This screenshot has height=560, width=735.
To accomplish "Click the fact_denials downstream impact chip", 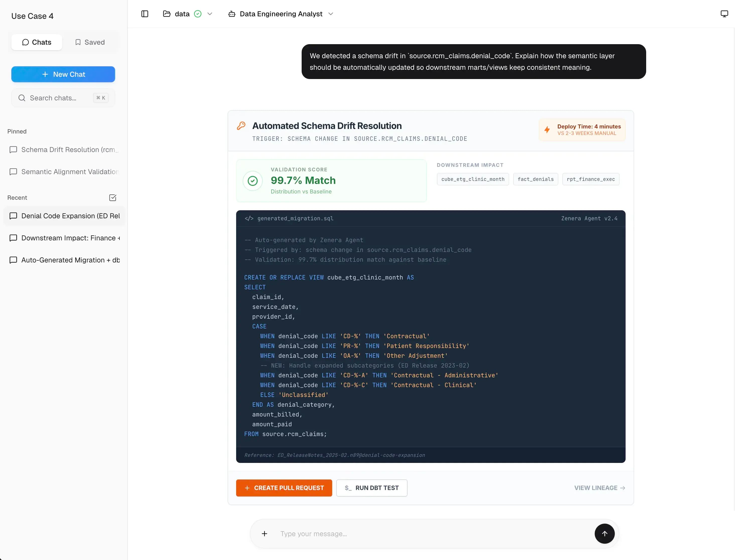I will coord(535,179).
